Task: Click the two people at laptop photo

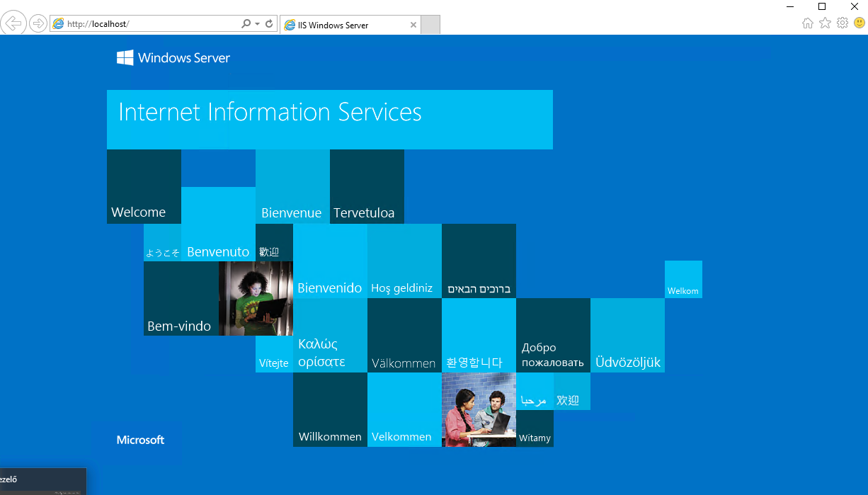Action: pos(479,409)
